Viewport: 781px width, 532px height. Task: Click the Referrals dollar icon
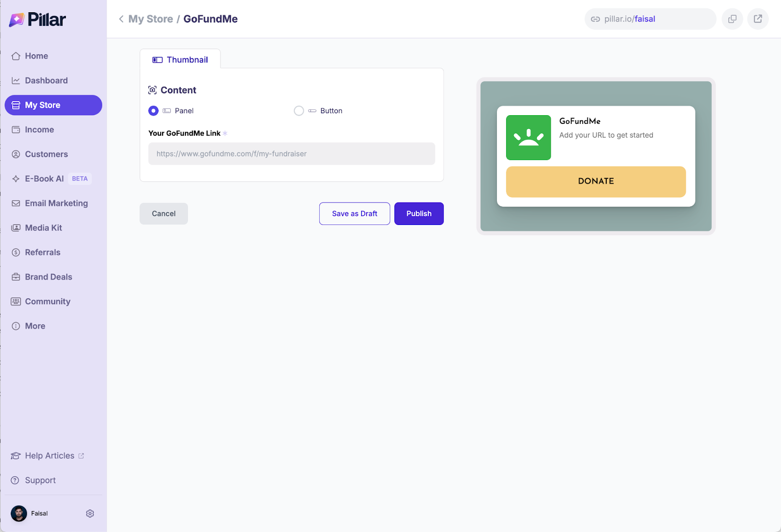[16, 252]
